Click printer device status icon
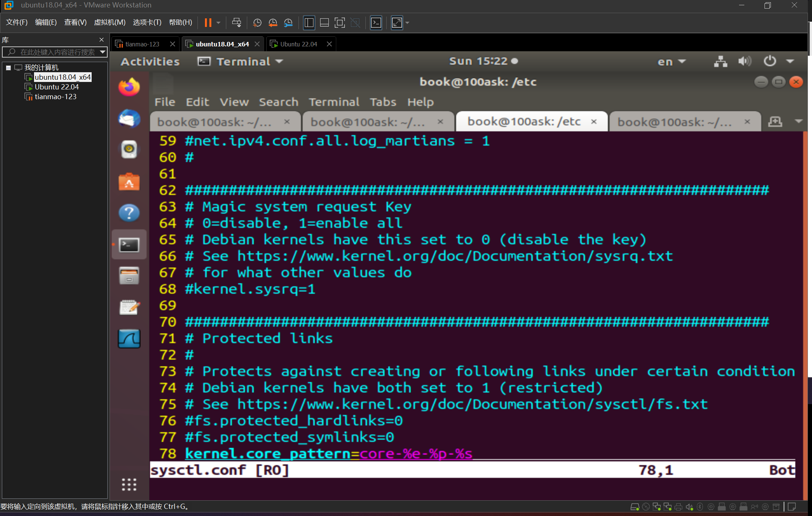Screen dimensions: 812x516 [x=678, y=507]
